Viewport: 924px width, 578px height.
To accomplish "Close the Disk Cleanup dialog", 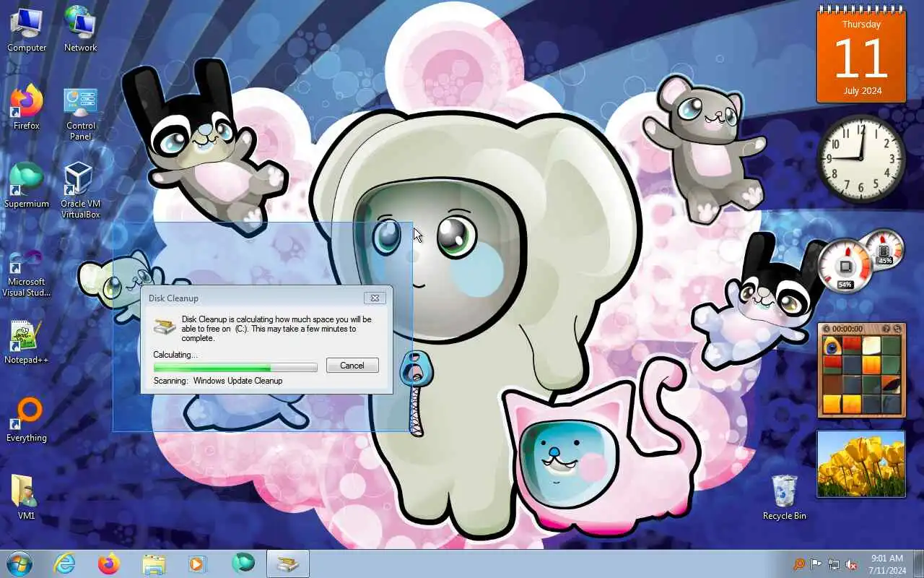I will [375, 298].
